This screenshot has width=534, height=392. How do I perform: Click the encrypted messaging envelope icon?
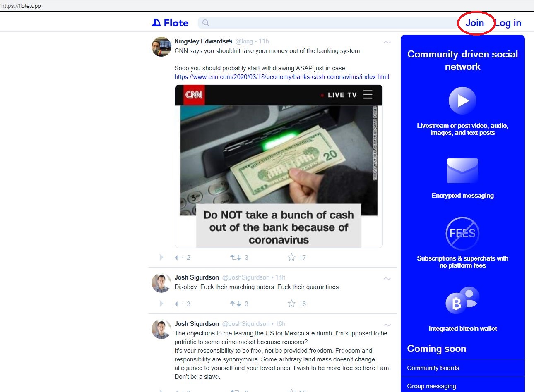coord(462,171)
